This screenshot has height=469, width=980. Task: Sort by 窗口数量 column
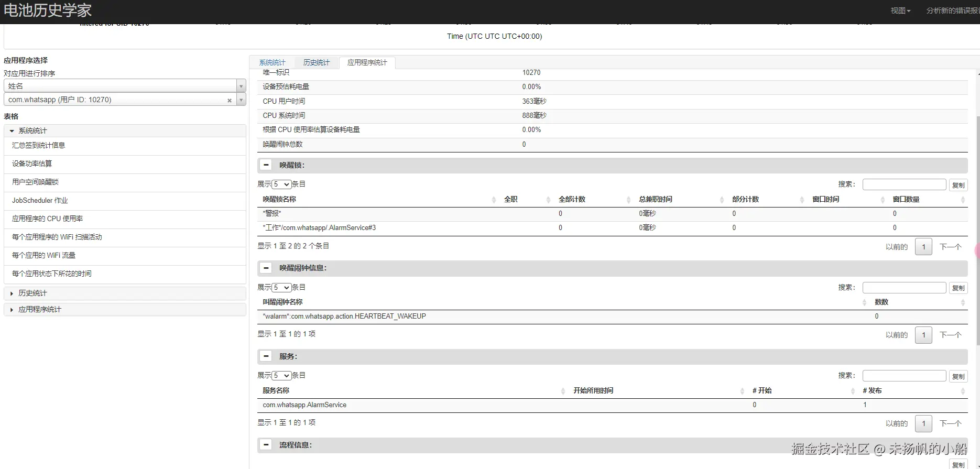point(928,199)
